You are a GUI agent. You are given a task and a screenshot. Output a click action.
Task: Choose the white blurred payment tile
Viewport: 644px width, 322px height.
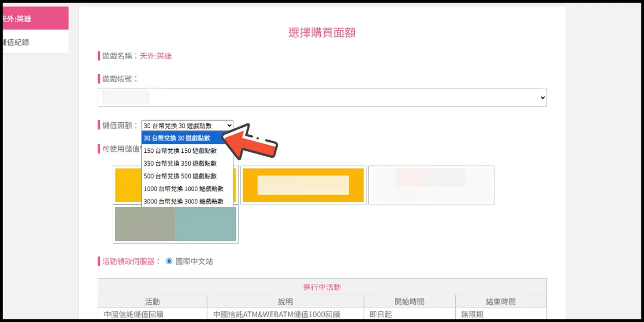(x=431, y=185)
